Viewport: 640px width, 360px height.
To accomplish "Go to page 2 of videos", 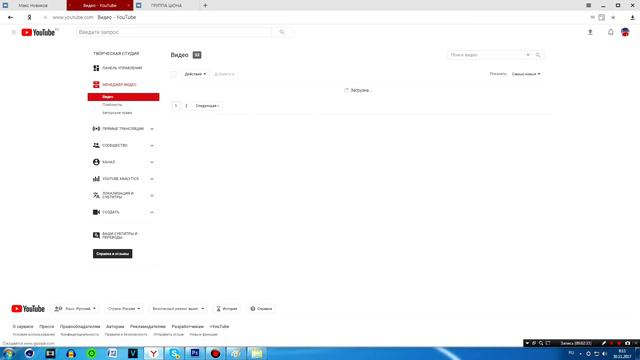I will point(186,106).
